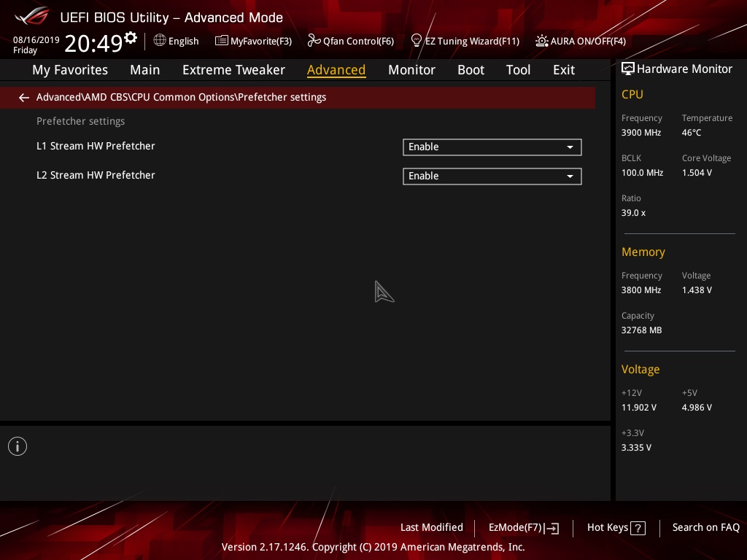This screenshot has height=560, width=747.
Task: Click the back arrow in breadcrumb bar
Action: point(24,98)
